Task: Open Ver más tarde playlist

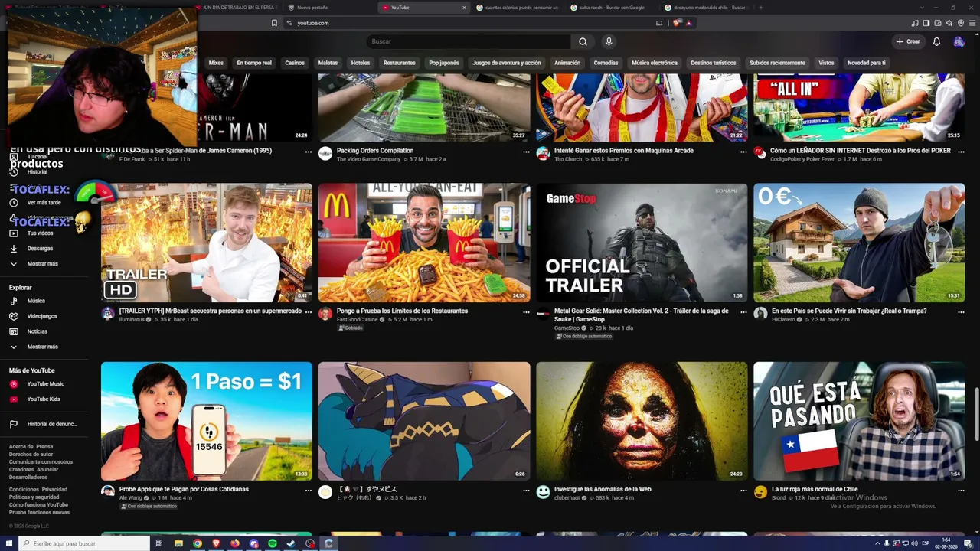Action: click(44, 203)
